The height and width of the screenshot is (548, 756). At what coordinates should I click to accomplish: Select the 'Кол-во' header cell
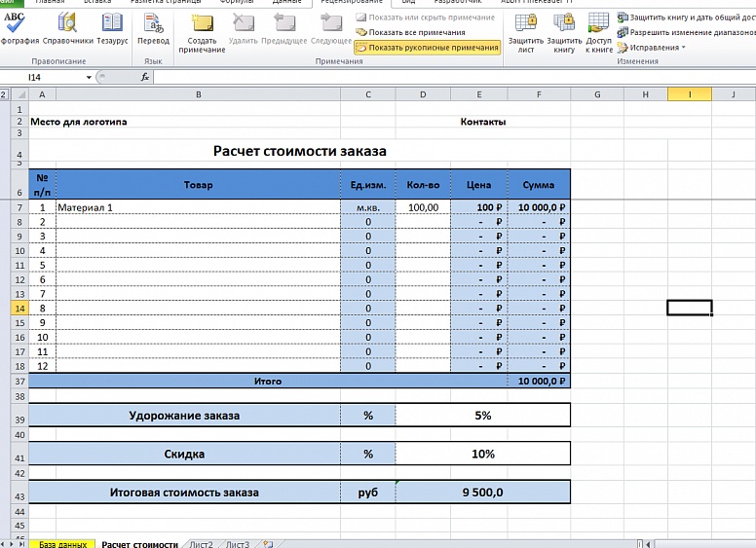(x=423, y=184)
